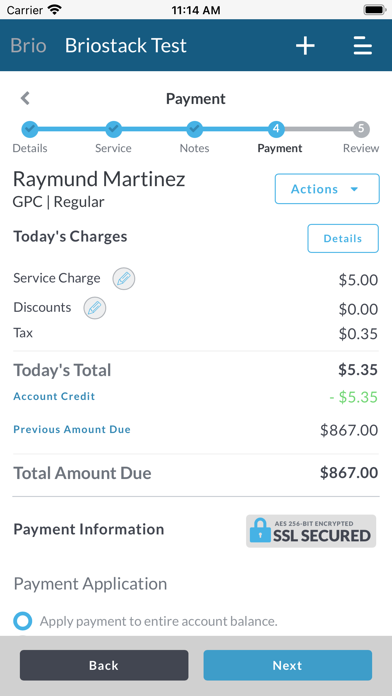Tap the Next button

(288, 665)
